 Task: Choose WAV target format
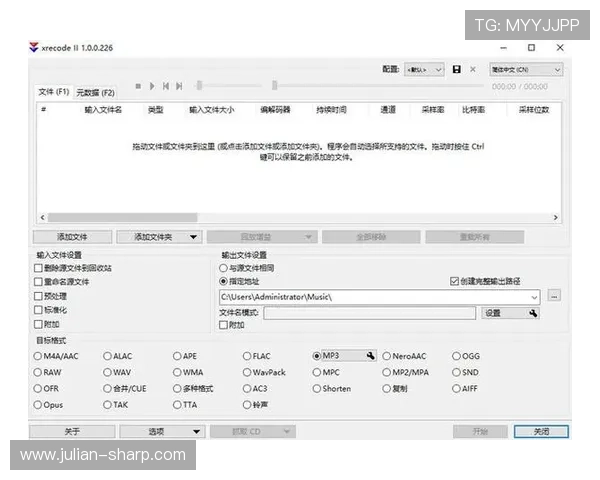tap(107, 372)
